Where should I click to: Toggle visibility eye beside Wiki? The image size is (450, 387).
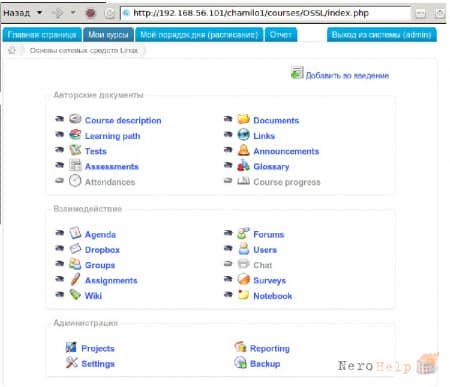tap(60, 294)
